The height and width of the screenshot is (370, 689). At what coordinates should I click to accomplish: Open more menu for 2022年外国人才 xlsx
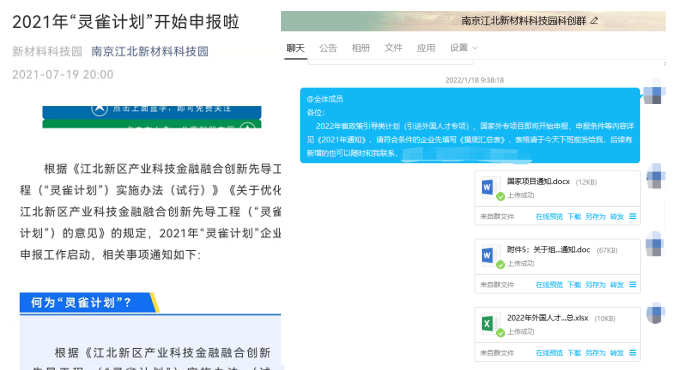point(633,352)
